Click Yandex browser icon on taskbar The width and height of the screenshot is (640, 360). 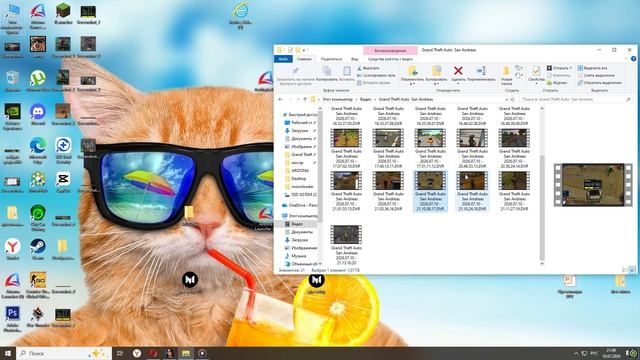pyautogui.click(x=137, y=353)
